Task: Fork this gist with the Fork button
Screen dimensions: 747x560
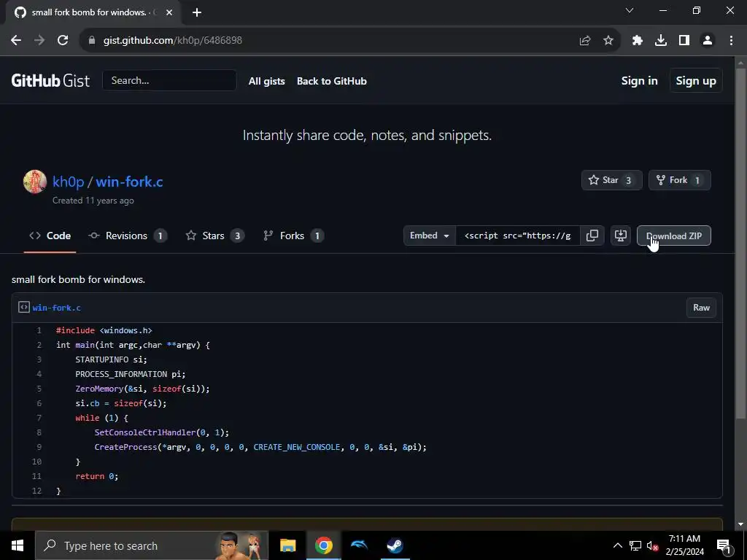Action: tap(679, 180)
